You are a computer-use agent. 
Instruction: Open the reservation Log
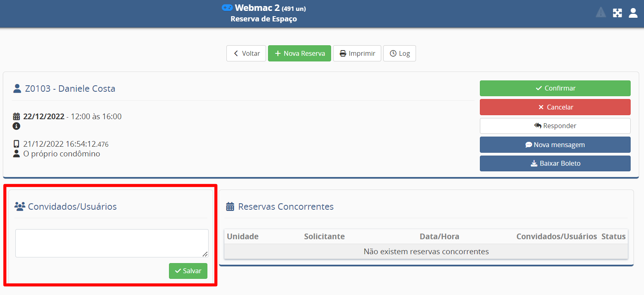click(x=399, y=53)
